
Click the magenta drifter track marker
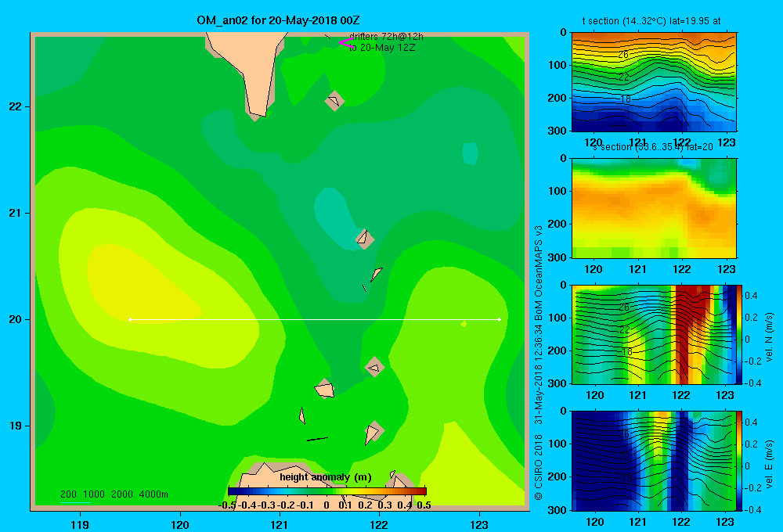346,42
